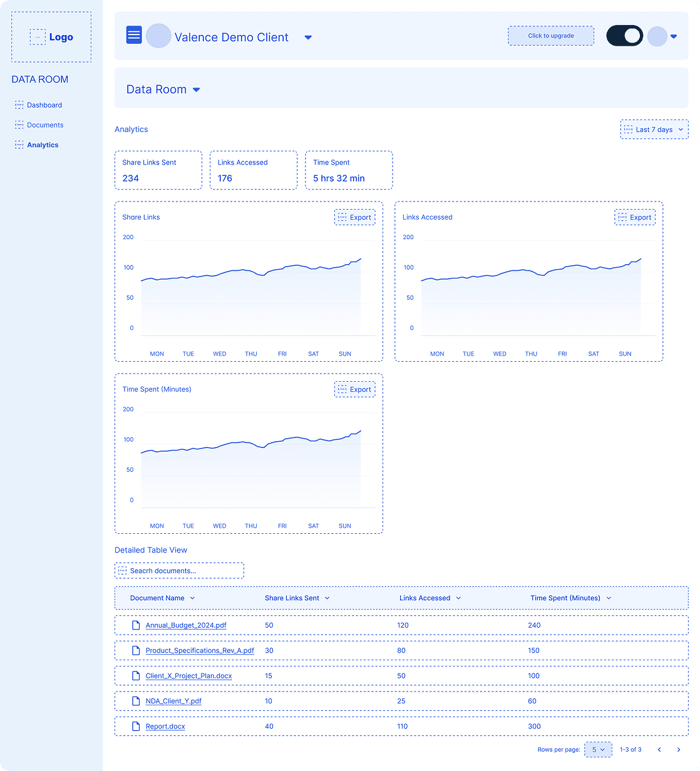Open the Annual_Budget_2024.pdf document link
The height and width of the screenshot is (771, 700).
coord(185,625)
